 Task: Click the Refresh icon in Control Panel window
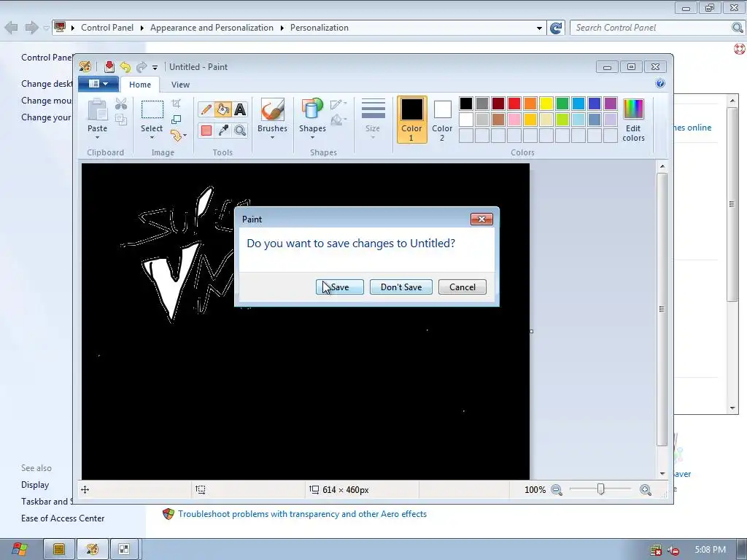tap(556, 28)
